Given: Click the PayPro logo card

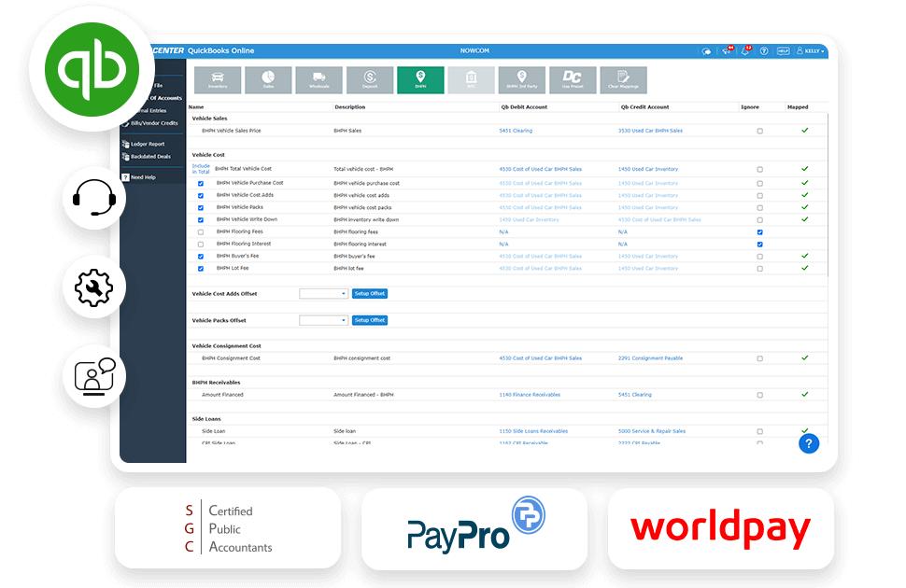Looking at the screenshot, I should pos(474,529).
